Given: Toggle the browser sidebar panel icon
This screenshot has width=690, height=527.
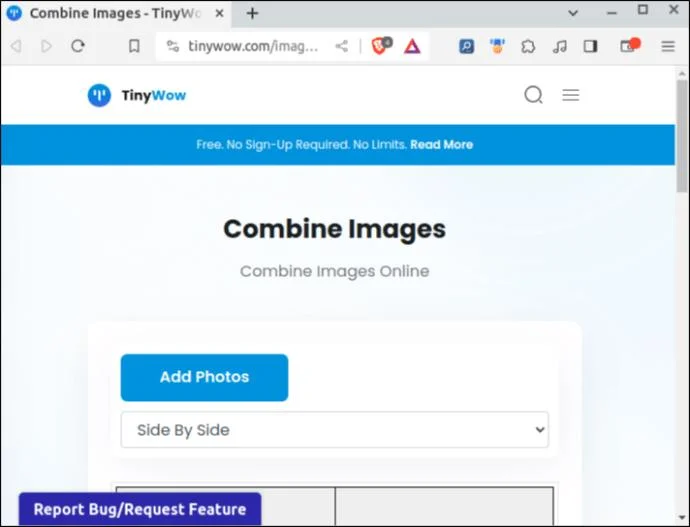Looking at the screenshot, I should point(590,46).
